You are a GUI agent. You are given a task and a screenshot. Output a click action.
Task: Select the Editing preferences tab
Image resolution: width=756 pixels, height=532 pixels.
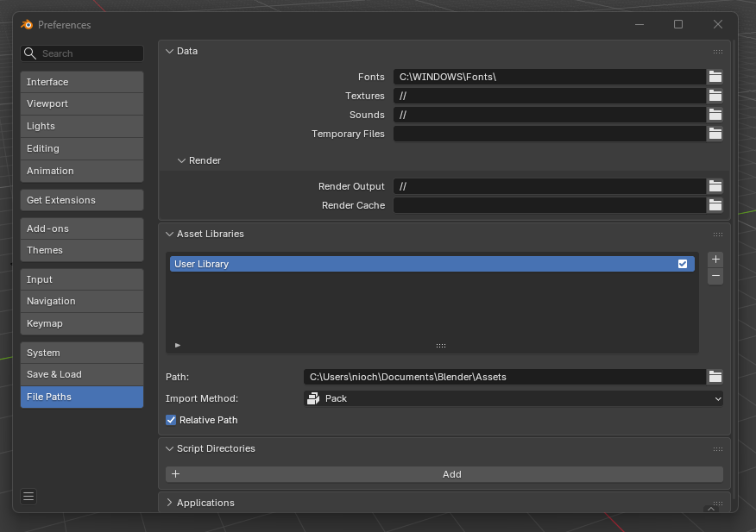82,148
